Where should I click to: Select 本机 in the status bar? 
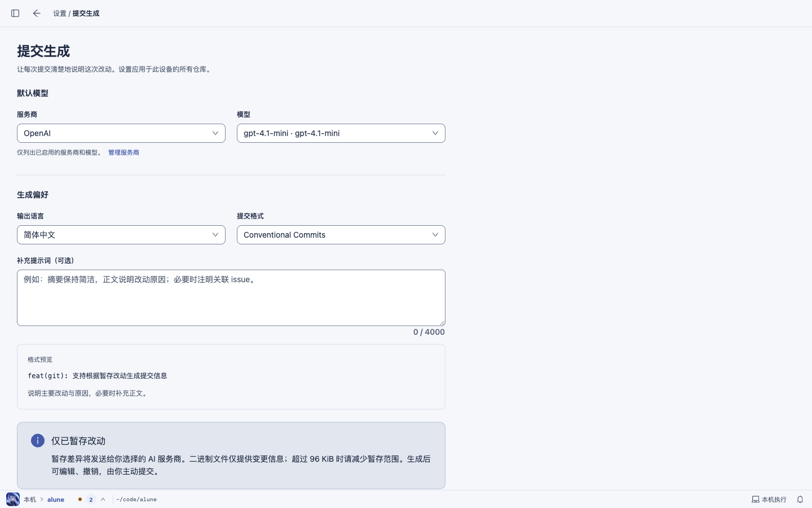pyautogui.click(x=30, y=500)
